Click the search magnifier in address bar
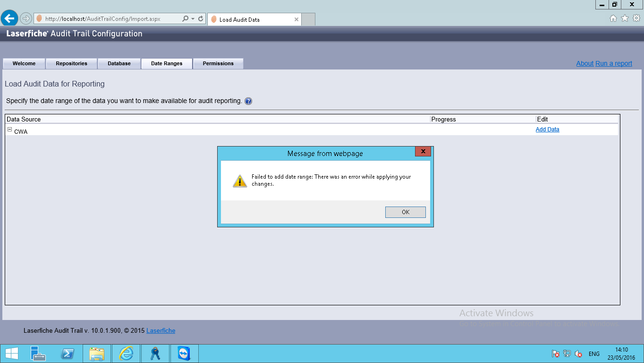The image size is (644, 363). (186, 19)
